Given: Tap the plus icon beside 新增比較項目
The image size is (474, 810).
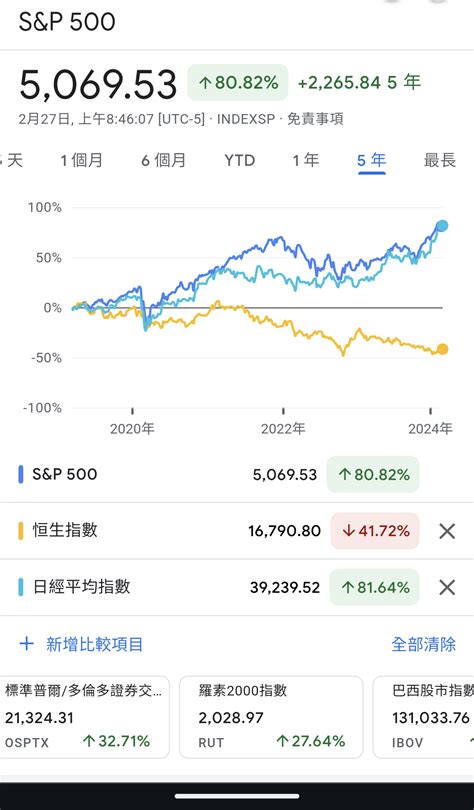Looking at the screenshot, I should pyautogui.click(x=26, y=644).
